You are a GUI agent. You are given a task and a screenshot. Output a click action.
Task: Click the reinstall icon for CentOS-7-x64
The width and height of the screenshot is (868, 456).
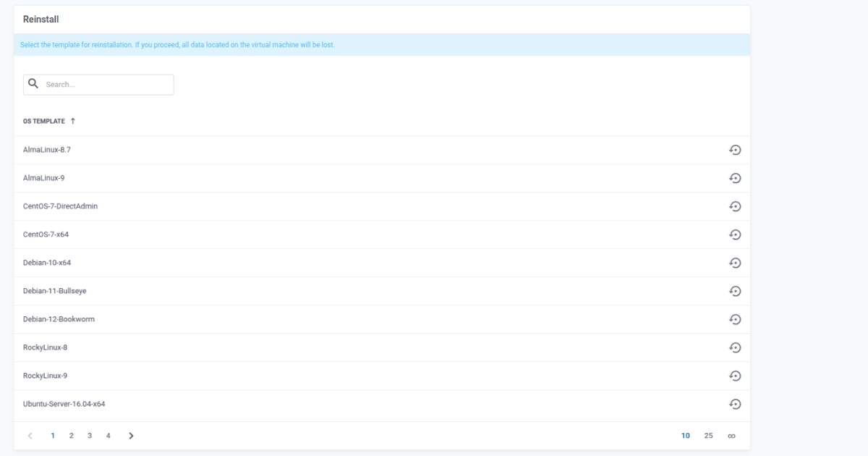coord(734,235)
